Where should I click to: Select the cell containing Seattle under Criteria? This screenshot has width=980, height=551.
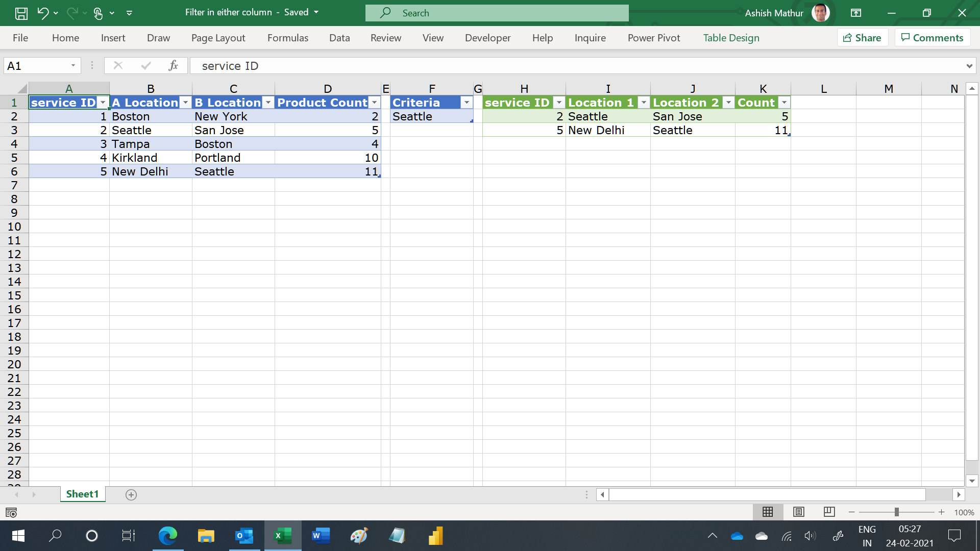(x=431, y=116)
